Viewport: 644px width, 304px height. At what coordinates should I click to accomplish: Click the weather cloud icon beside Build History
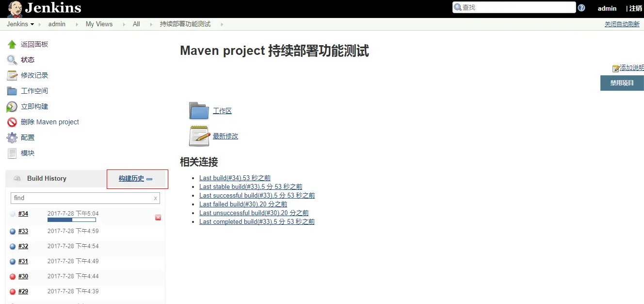tap(17, 178)
